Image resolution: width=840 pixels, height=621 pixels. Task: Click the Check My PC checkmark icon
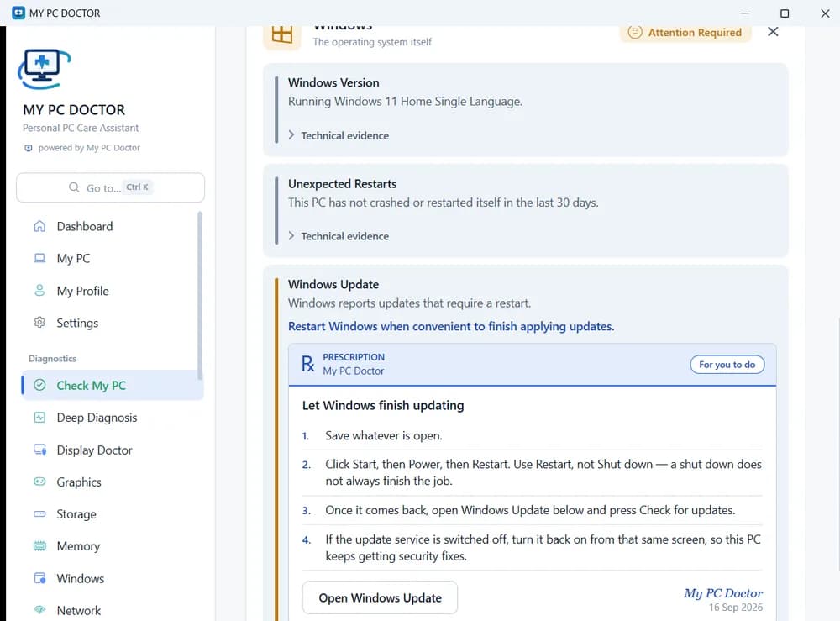tap(39, 385)
